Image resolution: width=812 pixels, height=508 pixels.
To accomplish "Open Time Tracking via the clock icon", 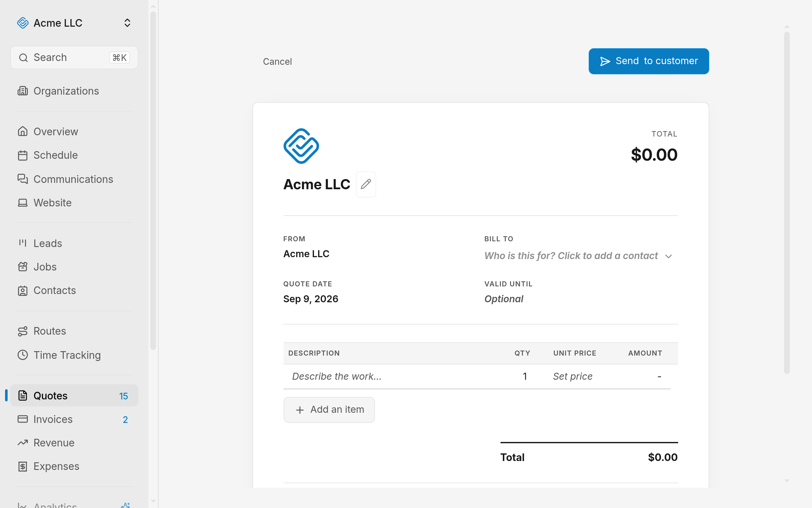I will (23, 355).
